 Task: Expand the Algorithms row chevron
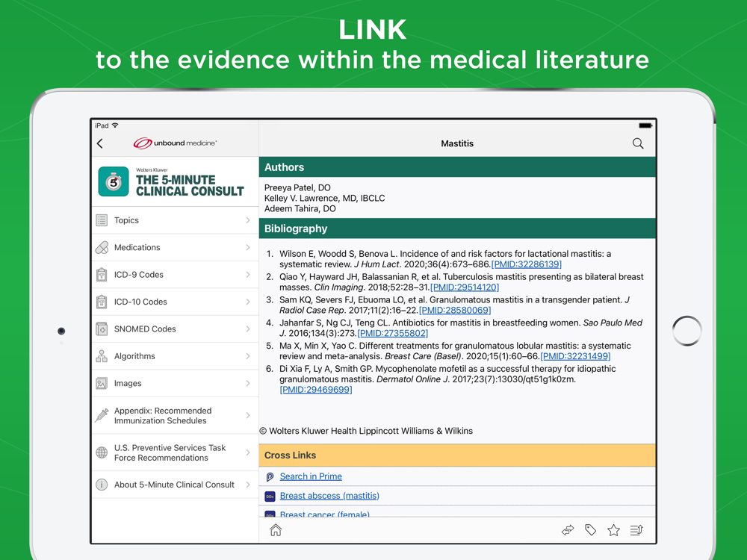248,355
